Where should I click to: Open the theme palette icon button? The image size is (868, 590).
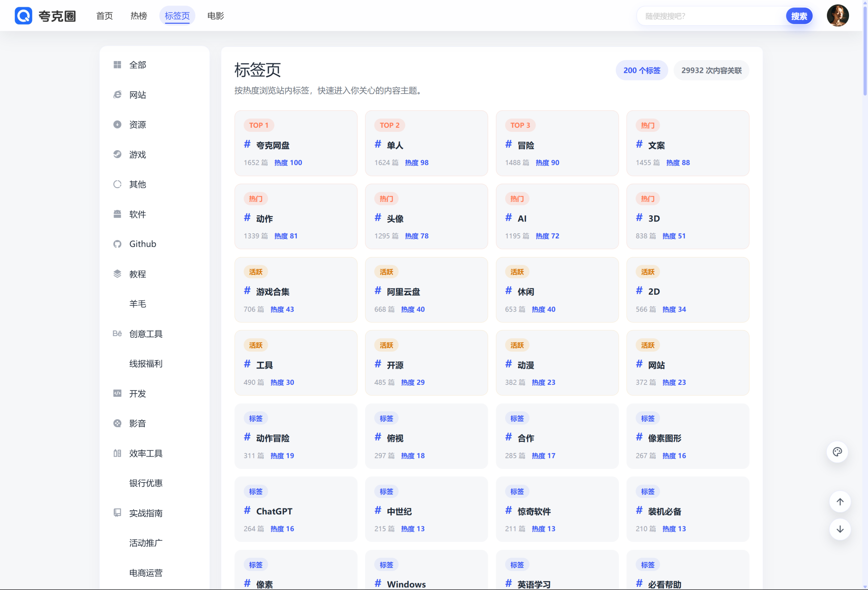(x=837, y=452)
